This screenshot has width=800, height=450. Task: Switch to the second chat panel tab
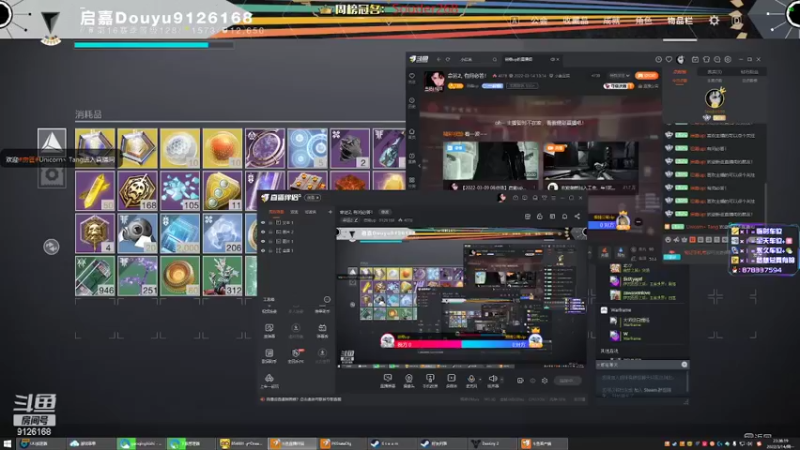714,72
